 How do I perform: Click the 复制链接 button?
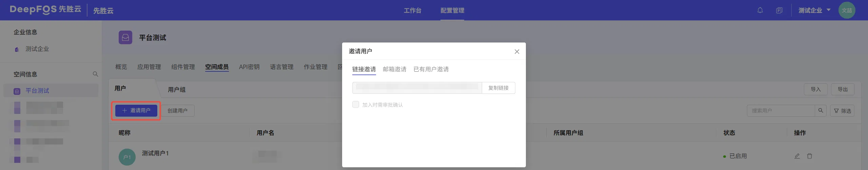pyautogui.click(x=498, y=88)
